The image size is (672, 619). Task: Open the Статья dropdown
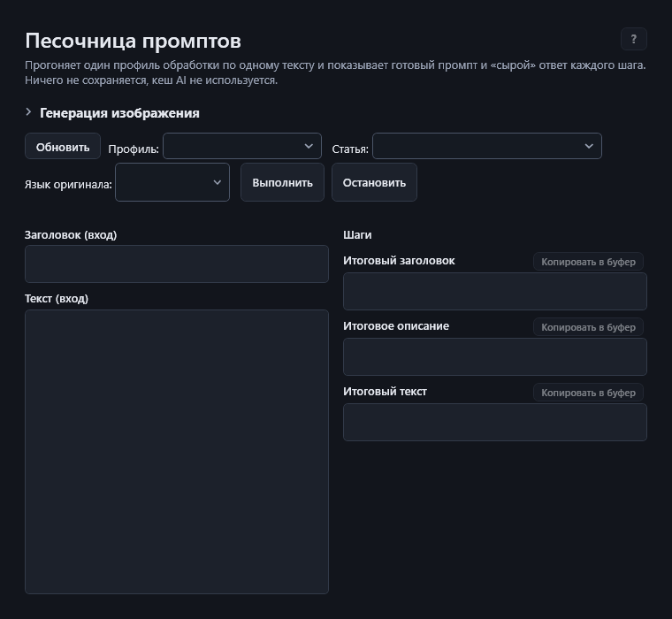(x=487, y=146)
